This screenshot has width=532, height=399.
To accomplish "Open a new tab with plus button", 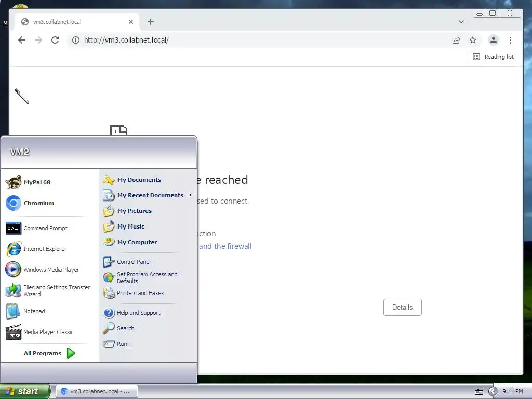I will (x=151, y=22).
